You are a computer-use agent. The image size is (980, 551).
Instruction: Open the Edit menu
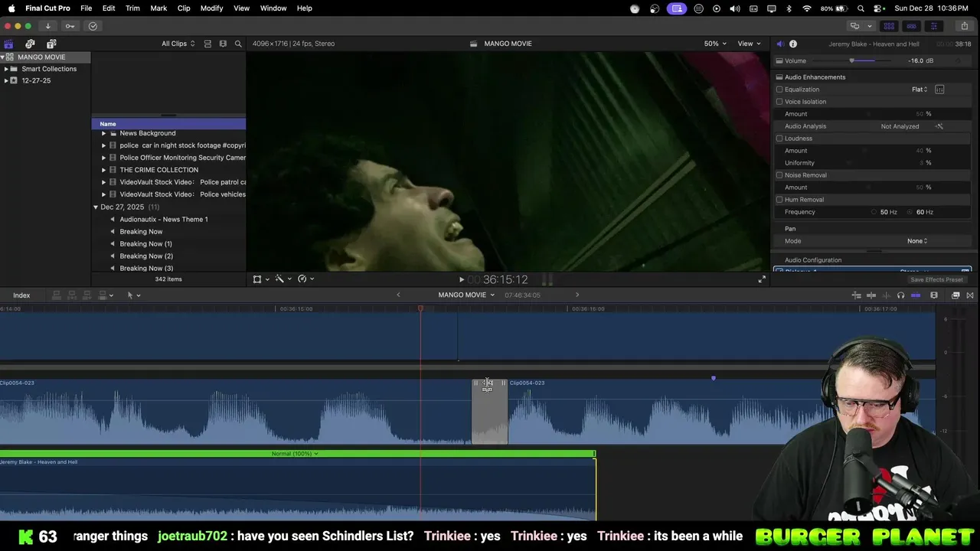109,8
